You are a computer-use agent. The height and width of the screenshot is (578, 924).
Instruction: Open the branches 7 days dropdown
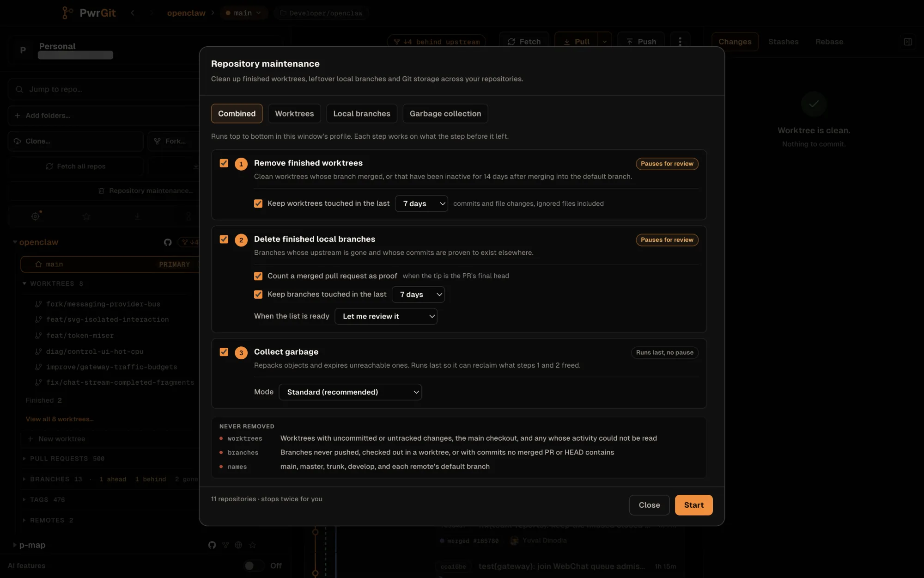tap(418, 295)
